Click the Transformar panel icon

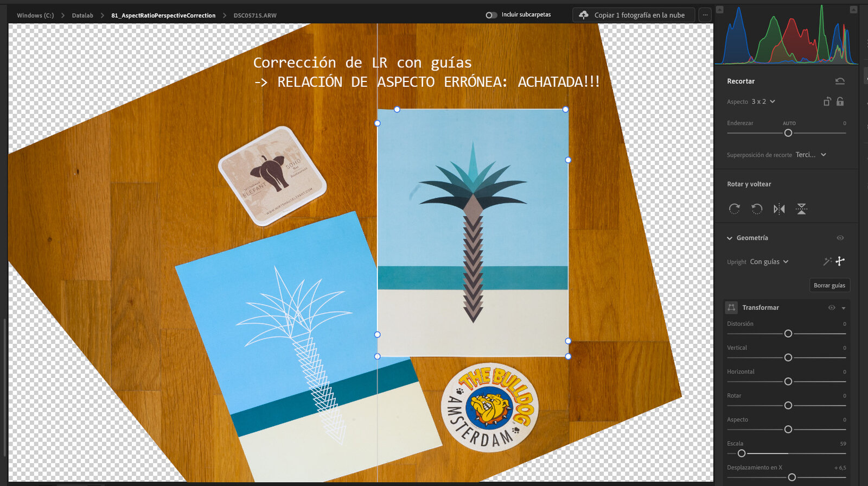(x=731, y=307)
